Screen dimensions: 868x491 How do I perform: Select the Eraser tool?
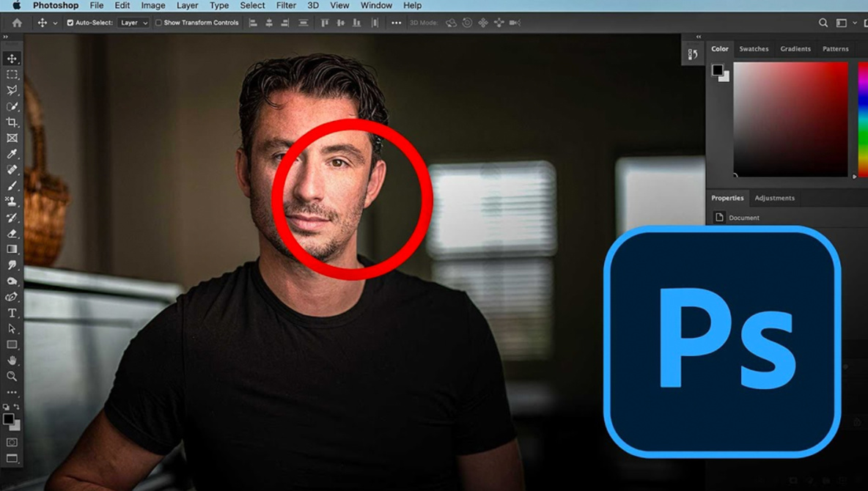click(x=12, y=233)
